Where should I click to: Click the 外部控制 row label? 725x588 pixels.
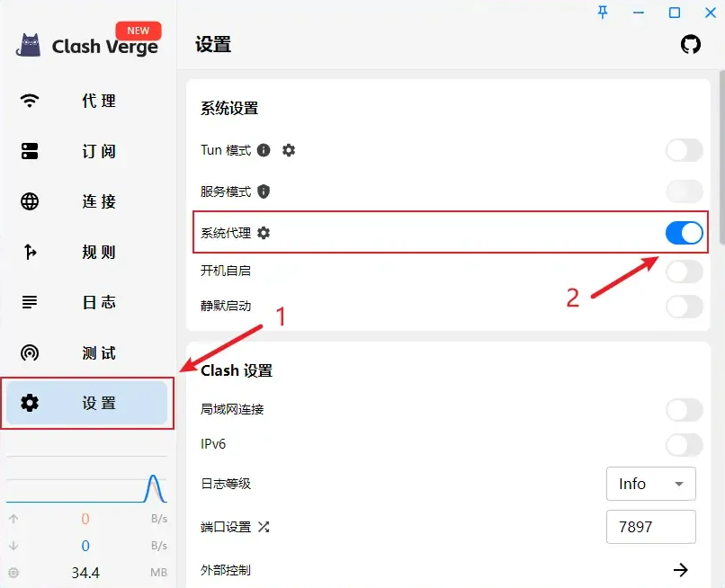tap(226, 570)
